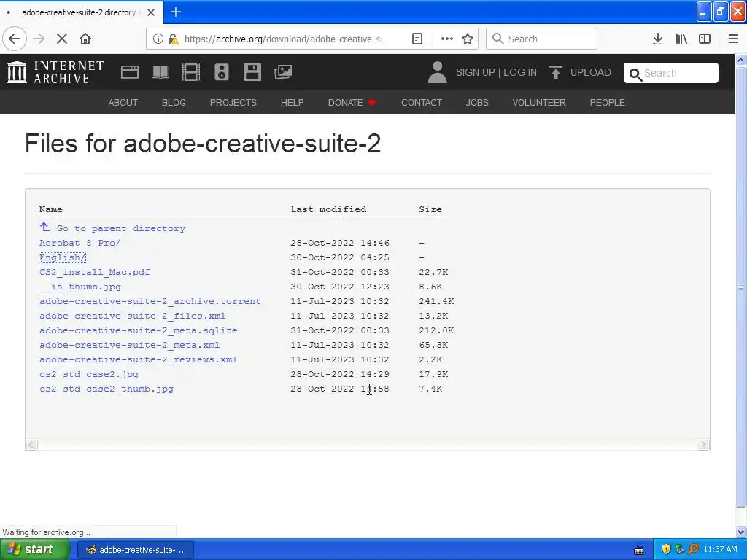Toggle reader view icon in address bar
Viewport: 747px width, 560px height.
(x=417, y=39)
